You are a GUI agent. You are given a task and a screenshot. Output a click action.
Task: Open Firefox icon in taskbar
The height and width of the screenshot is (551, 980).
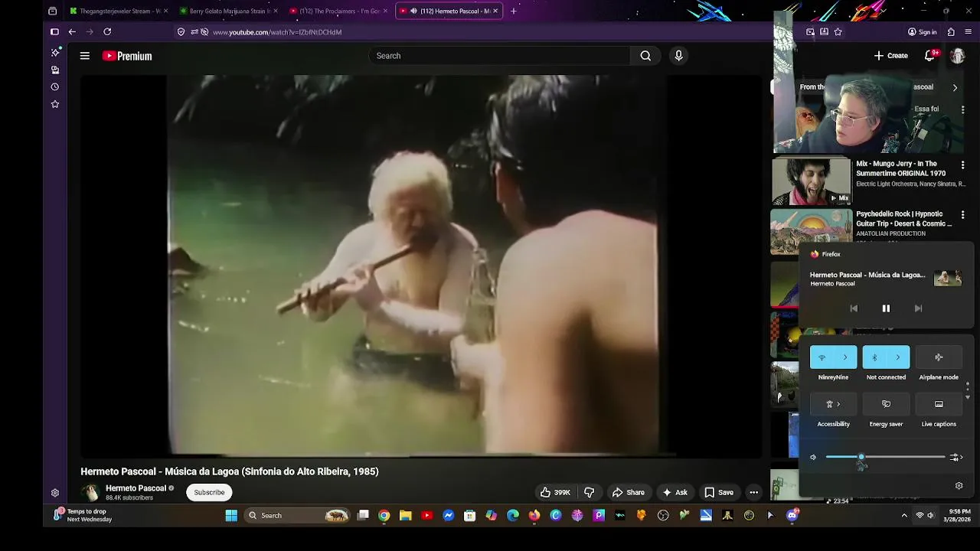pyautogui.click(x=534, y=516)
